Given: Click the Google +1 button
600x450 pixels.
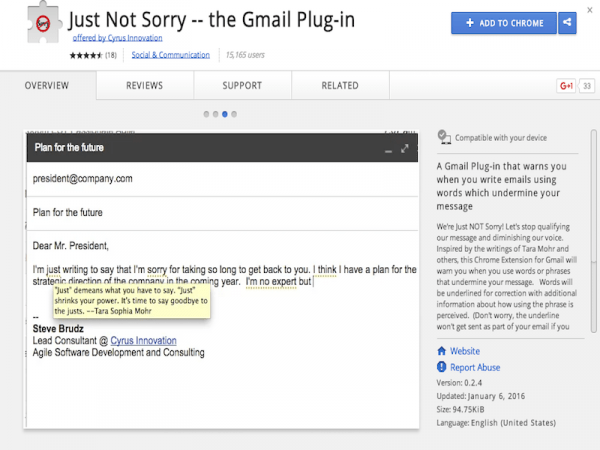Looking at the screenshot, I should 565,86.
